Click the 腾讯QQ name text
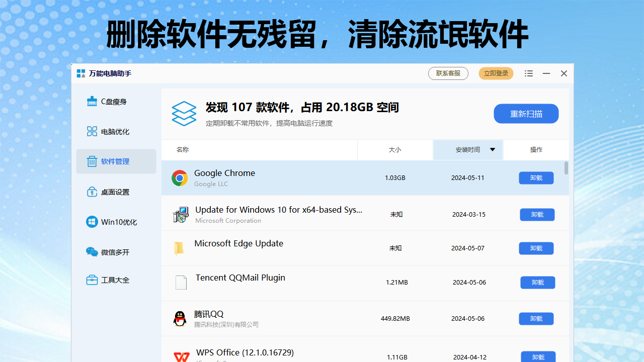 209,314
